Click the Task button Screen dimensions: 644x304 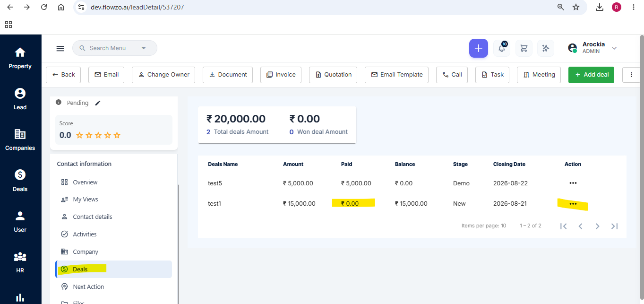coord(492,75)
